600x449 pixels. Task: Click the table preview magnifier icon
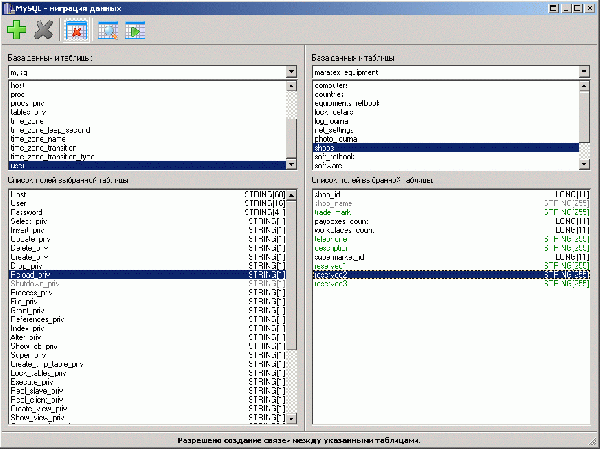tap(107, 30)
